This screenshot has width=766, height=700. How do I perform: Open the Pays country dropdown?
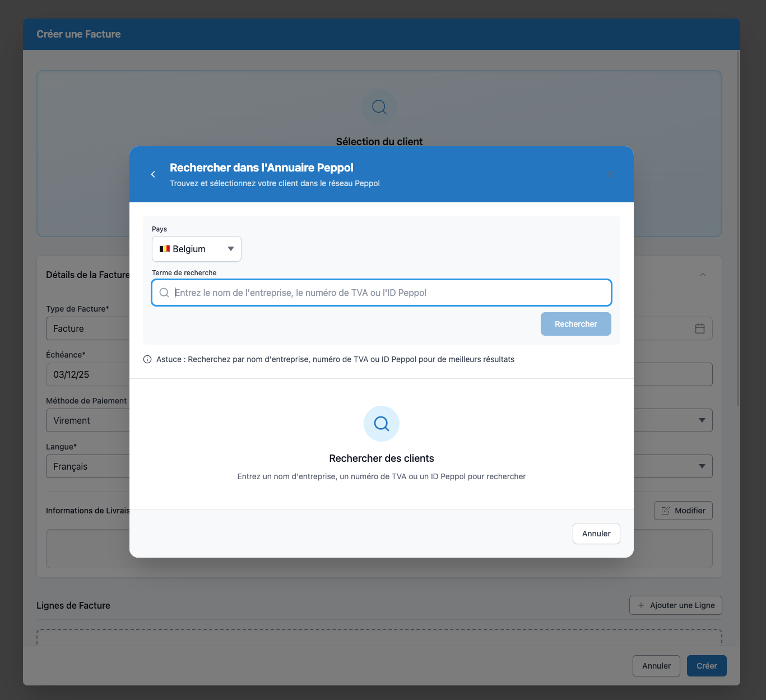pos(196,249)
